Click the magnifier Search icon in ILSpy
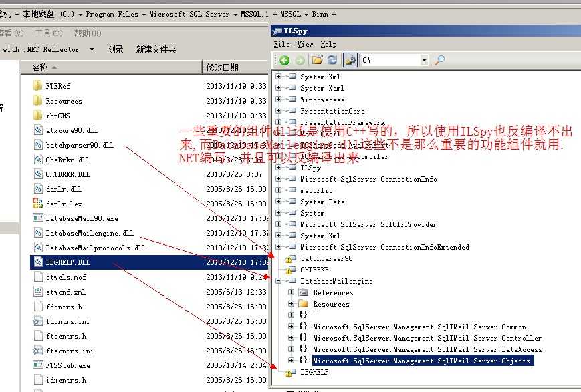This screenshot has width=581, height=392. [439, 59]
